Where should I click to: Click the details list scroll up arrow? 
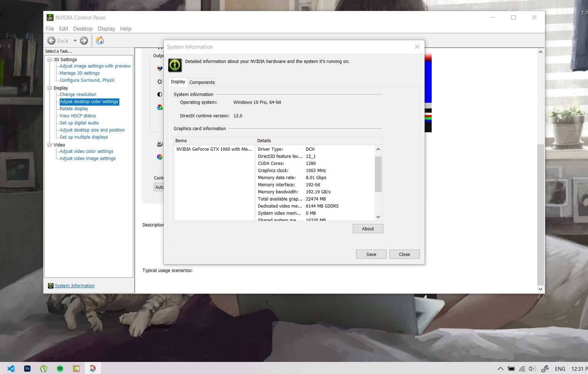[x=378, y=149]
